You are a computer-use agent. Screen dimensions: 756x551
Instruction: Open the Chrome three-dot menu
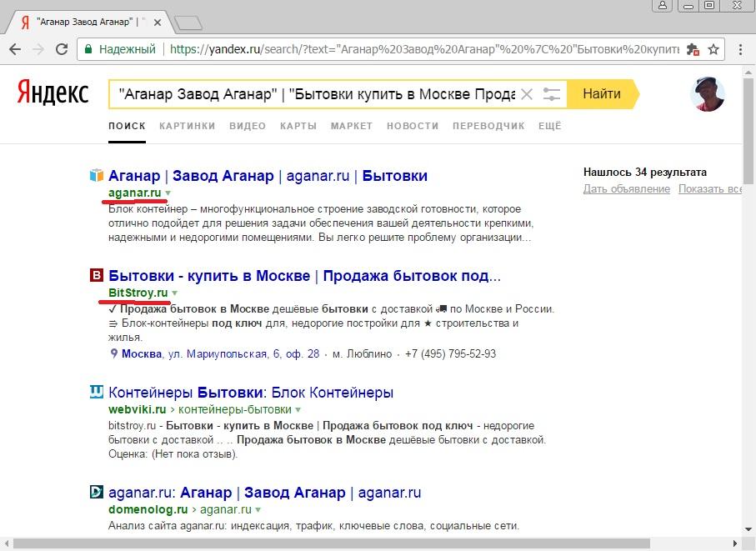pyautogui.click(x=738, y=49)
